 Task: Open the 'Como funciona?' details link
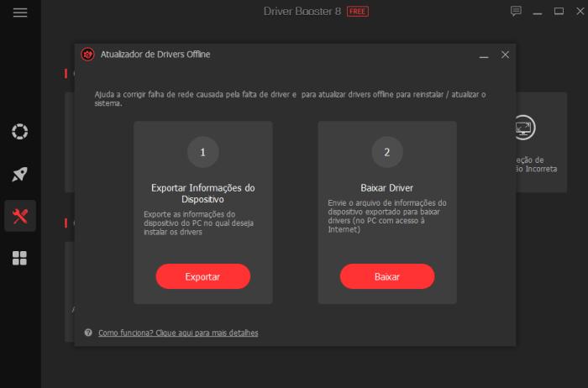pos(178,333)
